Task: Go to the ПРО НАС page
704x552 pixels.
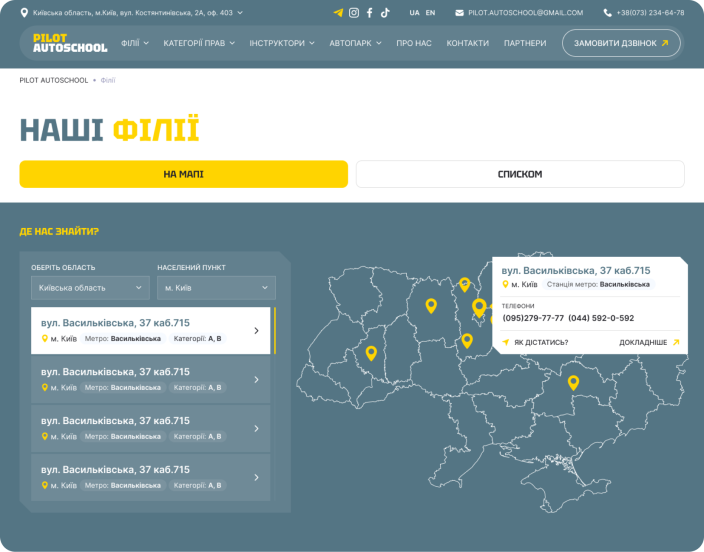Action: [x=414, y=43]
